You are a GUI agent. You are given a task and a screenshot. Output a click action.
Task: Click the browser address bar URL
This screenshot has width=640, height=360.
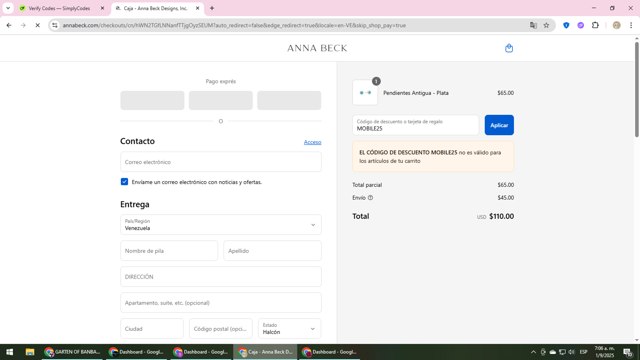click(x=234, y=25)
